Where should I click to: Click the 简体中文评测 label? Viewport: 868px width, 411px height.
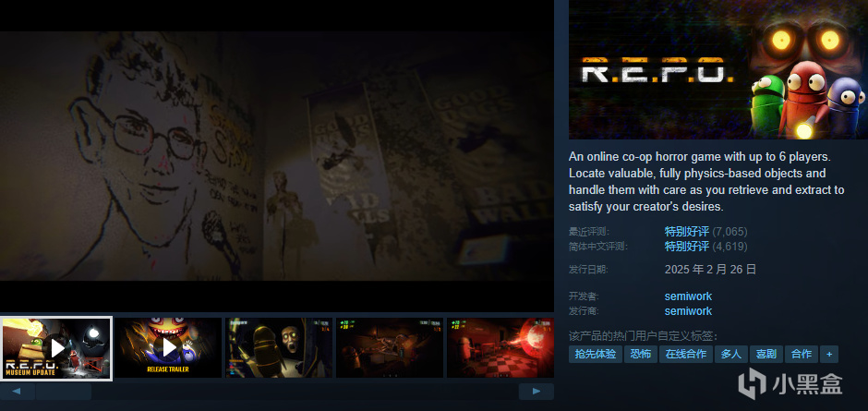click(x=598, y=247)
